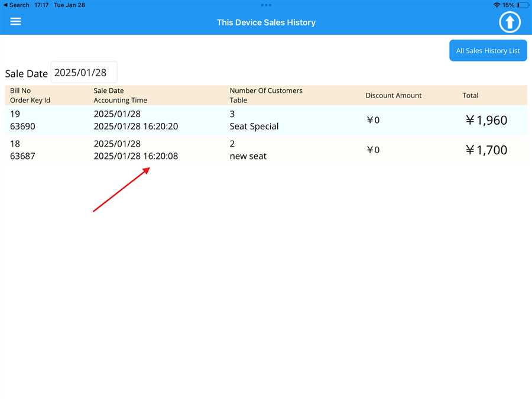Tap the upload arrow circle icon
The height and width of the screenshot is (399, 532).
[510, 22]
